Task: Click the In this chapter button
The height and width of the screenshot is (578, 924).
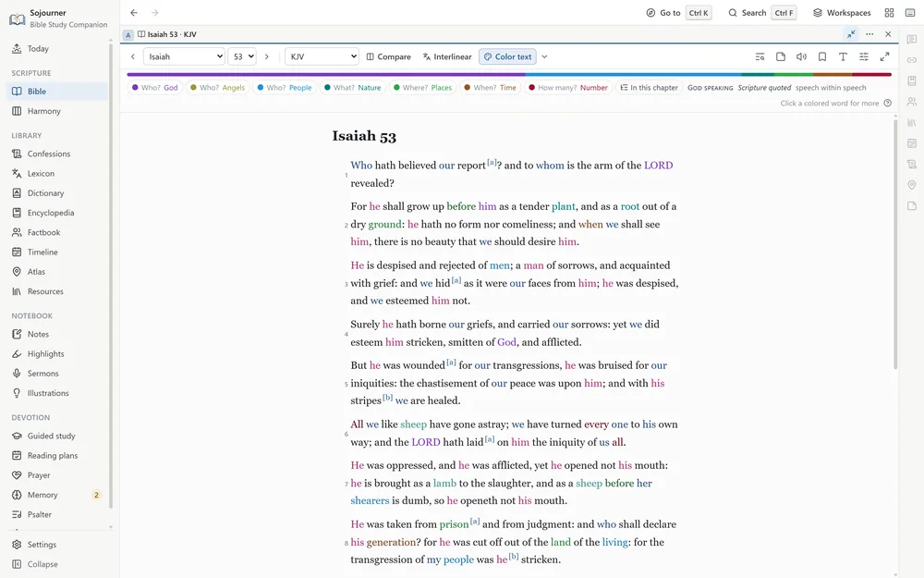Action: pyautogui.click(x=649, y=87)
